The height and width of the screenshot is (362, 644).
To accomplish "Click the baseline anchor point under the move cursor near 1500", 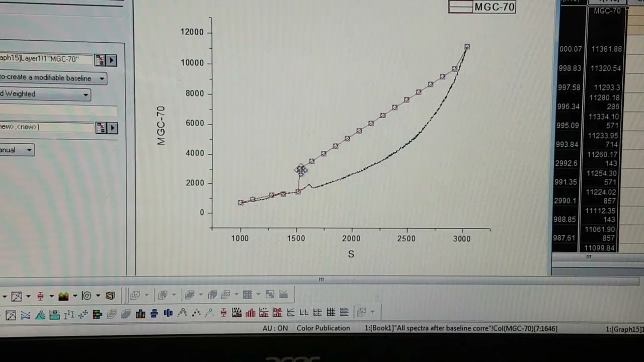I will point(300,170).
